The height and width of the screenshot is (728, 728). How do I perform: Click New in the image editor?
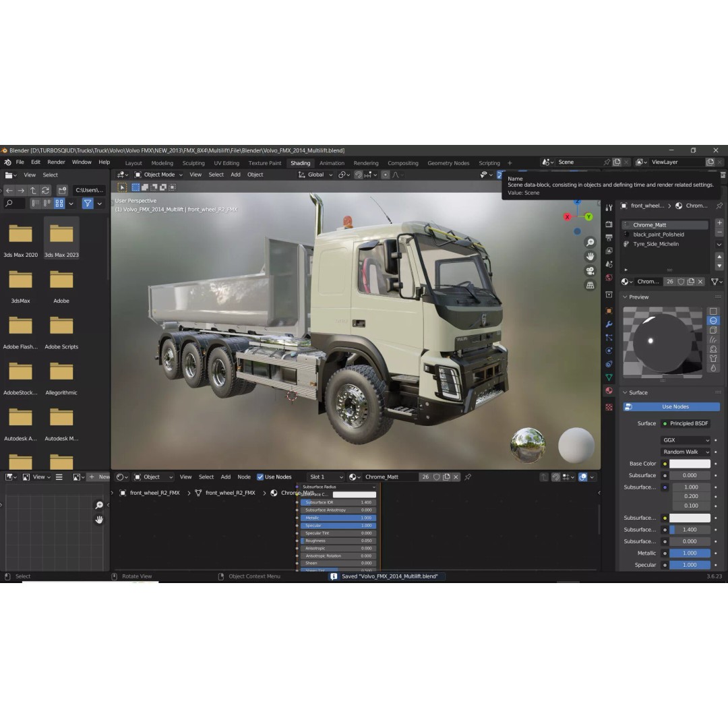pos(99,477)
